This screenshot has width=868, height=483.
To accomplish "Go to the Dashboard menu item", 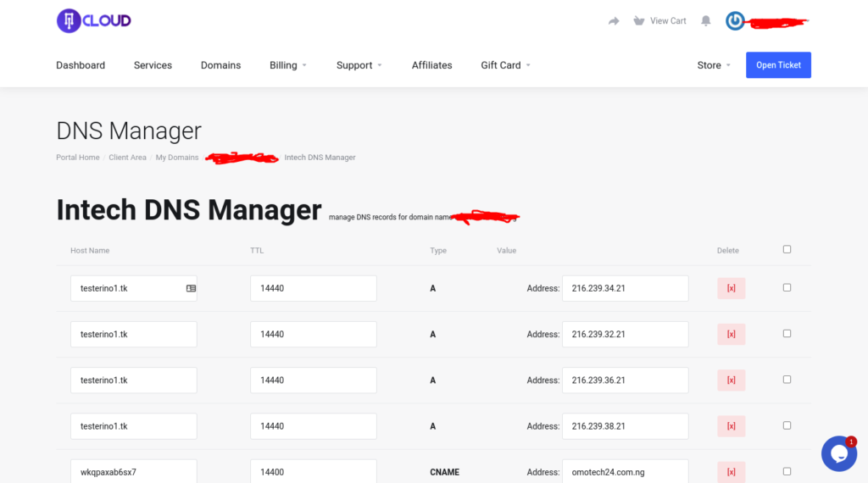I will [x=81, y=65].
